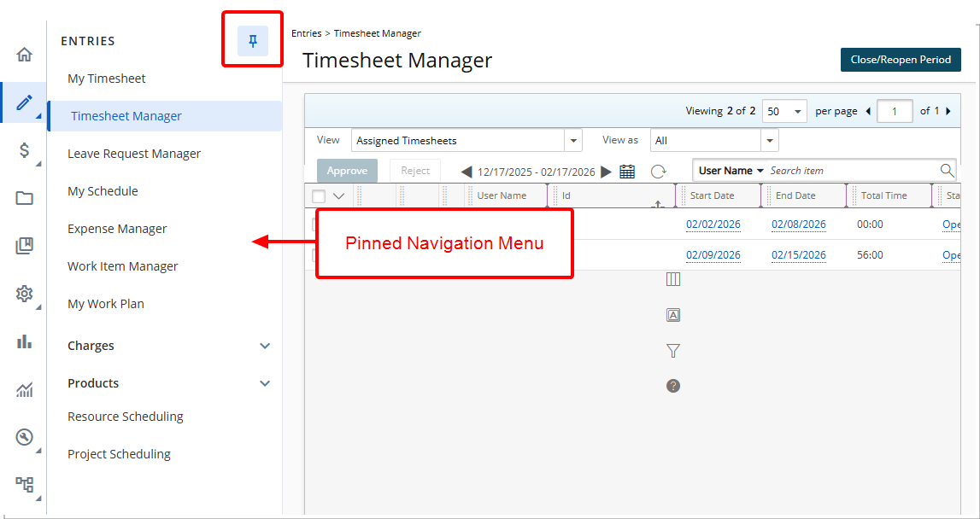Screen dimensions: 980x519
Task: Open the Entries breadcrumb link
Action: coord(306,33)
